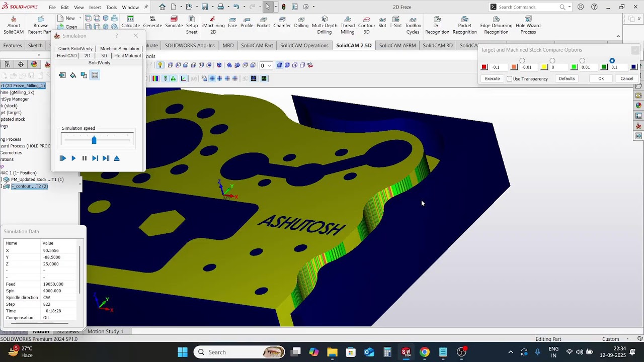Show hidden system tray icons

(x=511, y=352)
